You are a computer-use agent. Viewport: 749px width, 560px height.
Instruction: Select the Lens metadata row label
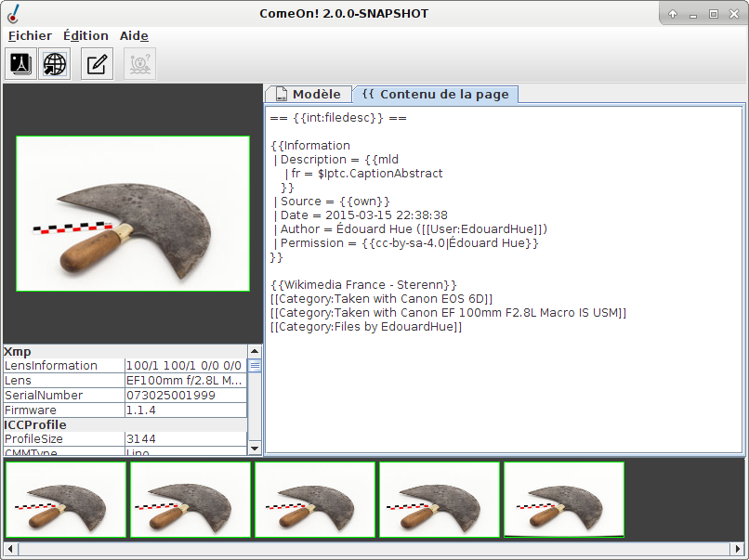(x=64, y=381)
